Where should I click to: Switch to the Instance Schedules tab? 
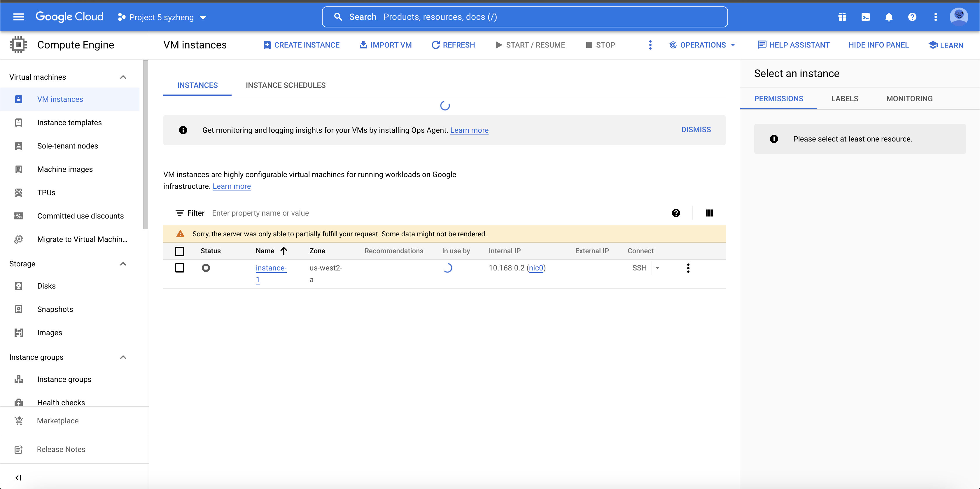(x=286, y=85)
